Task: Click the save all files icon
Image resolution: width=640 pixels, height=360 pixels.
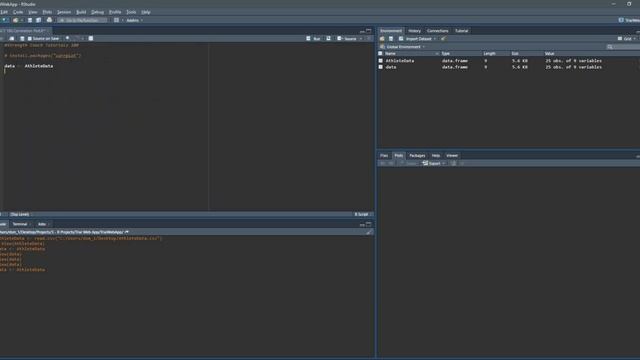Action: tap(38, 20)
